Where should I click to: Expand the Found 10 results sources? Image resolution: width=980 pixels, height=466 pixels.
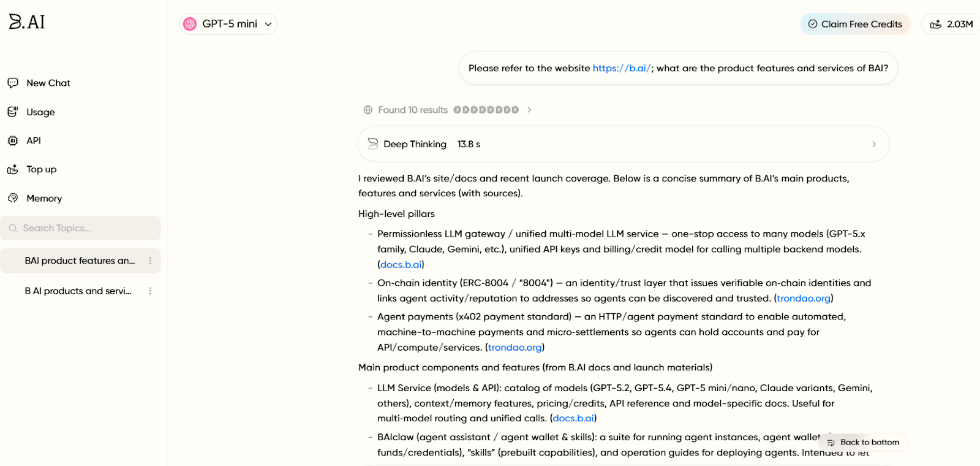coord(529,110)
